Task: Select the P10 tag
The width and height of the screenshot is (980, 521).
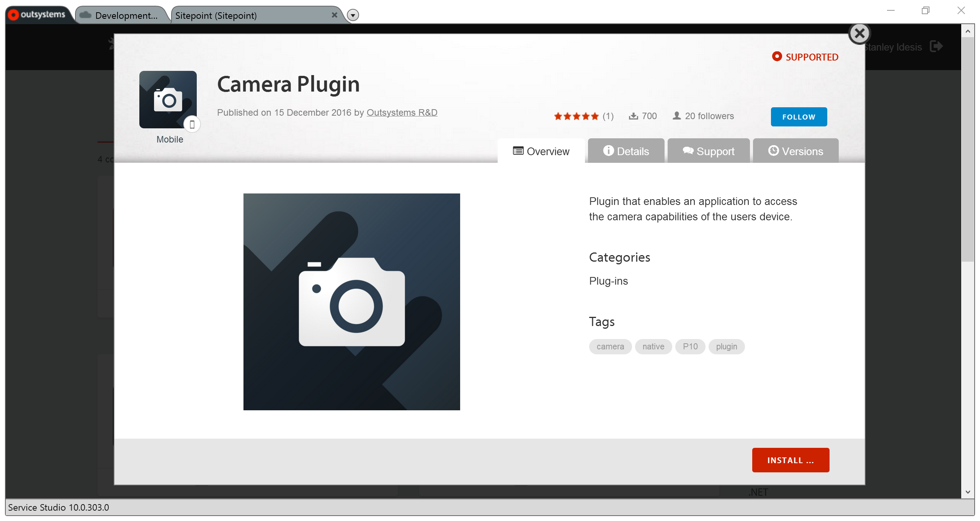Action: pyautogui.click(x=690, y=347)
